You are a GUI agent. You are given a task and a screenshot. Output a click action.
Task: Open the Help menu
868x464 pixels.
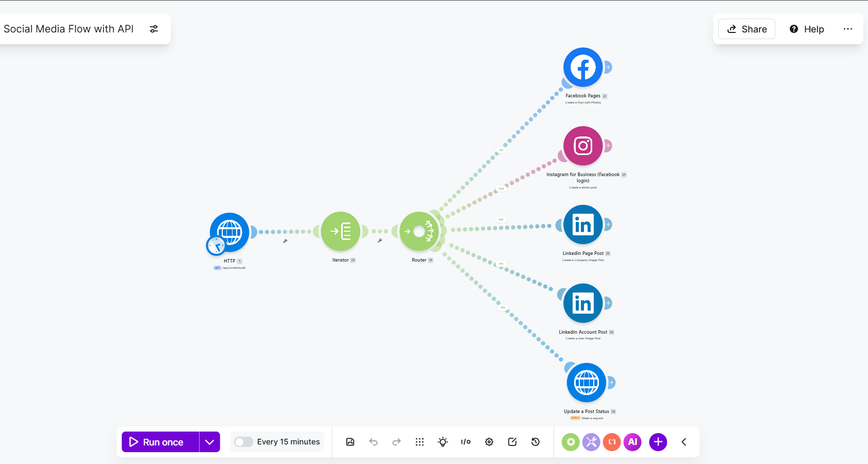click(x=807, y=29)
